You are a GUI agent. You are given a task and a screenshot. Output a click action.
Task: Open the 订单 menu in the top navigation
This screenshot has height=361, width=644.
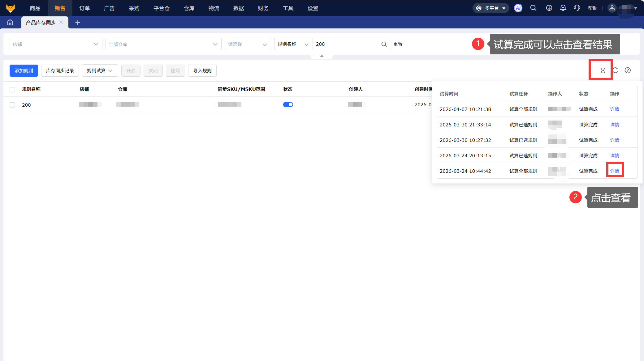click(x=84, y=8)
